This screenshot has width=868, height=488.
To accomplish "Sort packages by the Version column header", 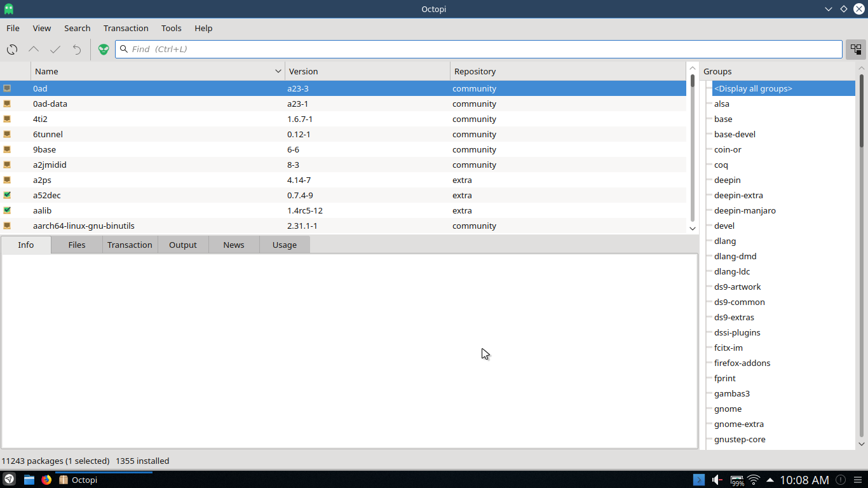I will (367, 71).
